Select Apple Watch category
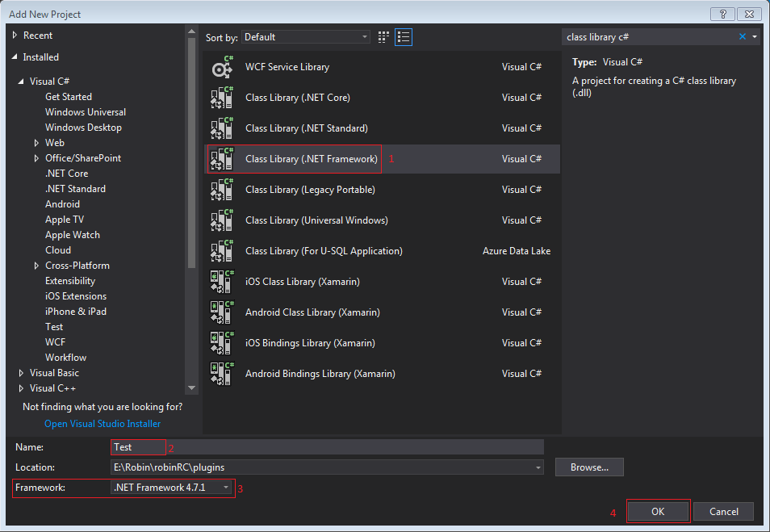770x532 pixels. click(x=72, y=235)
